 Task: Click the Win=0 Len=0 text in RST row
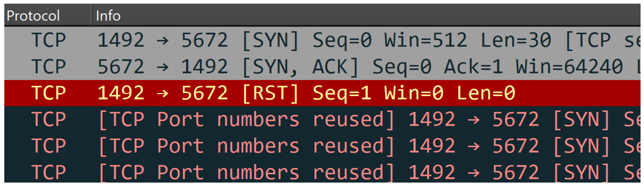click(450, 93)
